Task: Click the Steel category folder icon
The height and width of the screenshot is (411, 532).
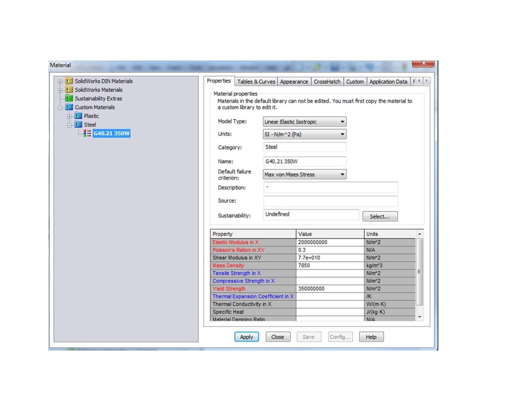Action: (78, 124)
